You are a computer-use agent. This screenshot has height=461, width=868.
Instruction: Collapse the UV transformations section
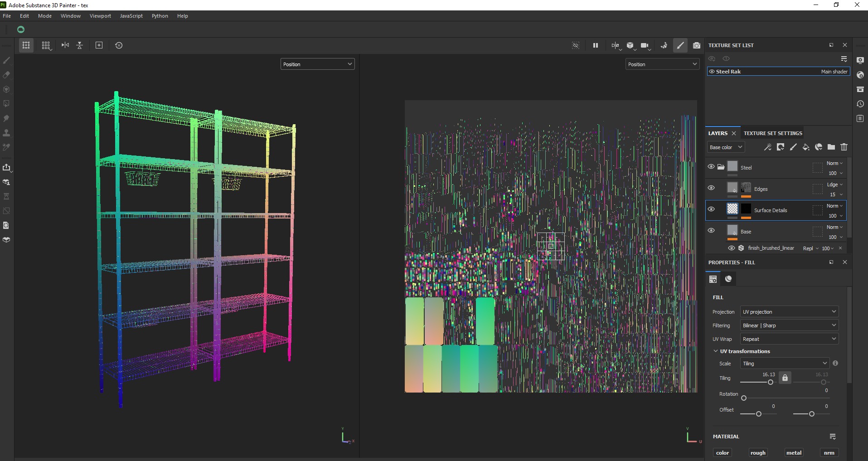click(x=716, y=351)
